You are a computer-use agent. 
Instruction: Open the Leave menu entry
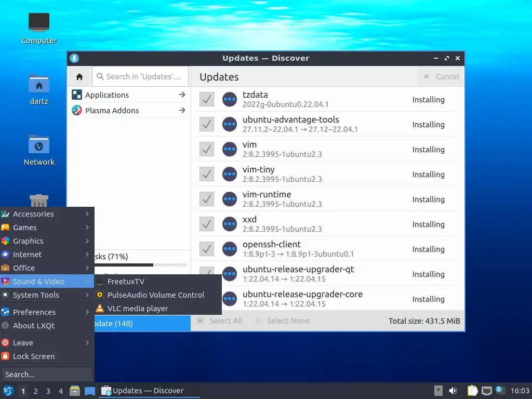[47, 343]
